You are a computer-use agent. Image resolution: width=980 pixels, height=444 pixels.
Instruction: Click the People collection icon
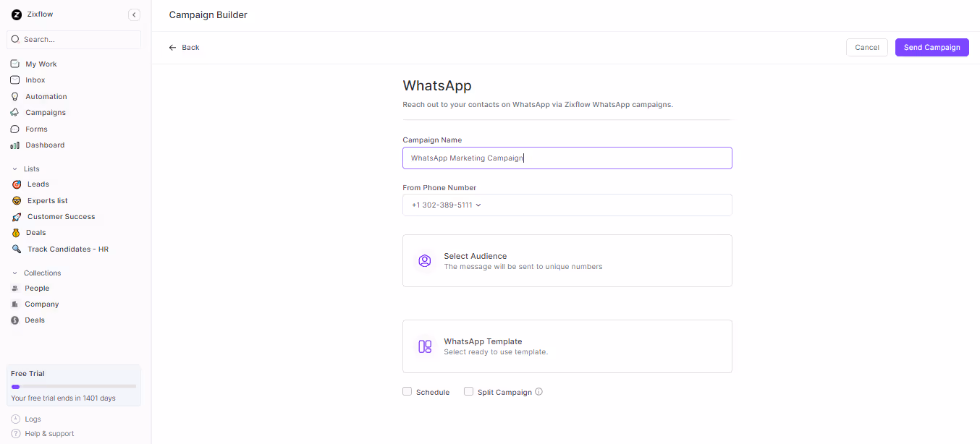(x=15, y=288)
